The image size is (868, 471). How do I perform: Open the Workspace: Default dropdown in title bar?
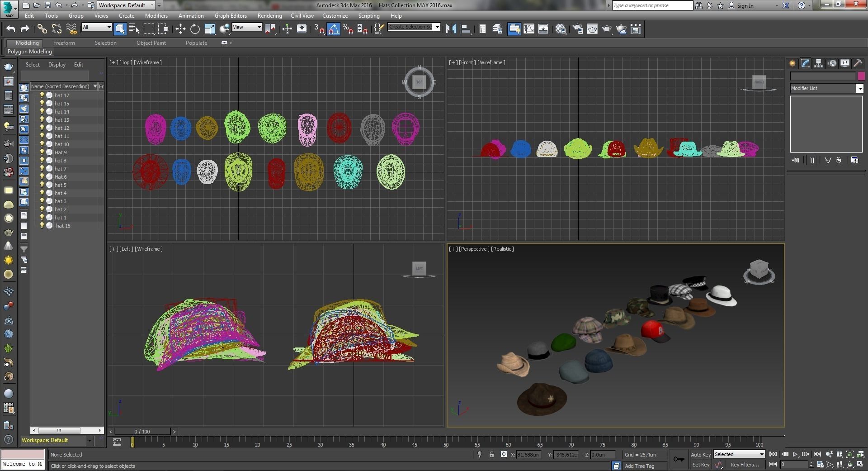126,5
